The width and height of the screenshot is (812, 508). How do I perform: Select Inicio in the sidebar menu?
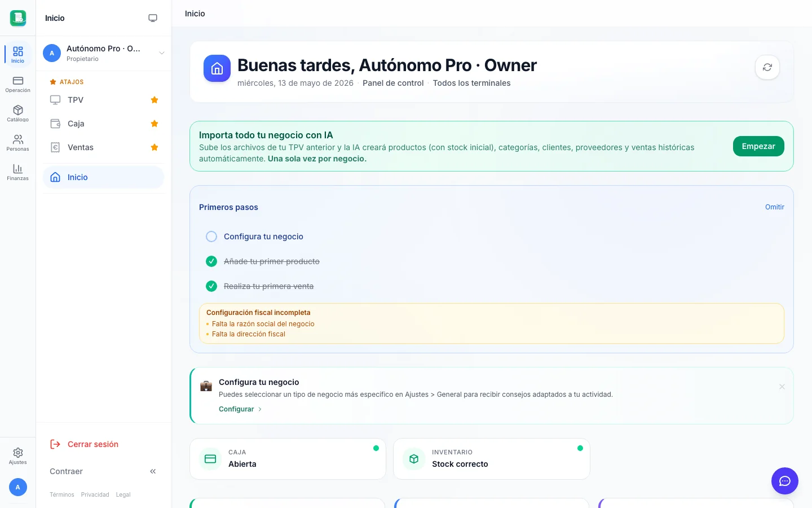click(x=104, y=177)
